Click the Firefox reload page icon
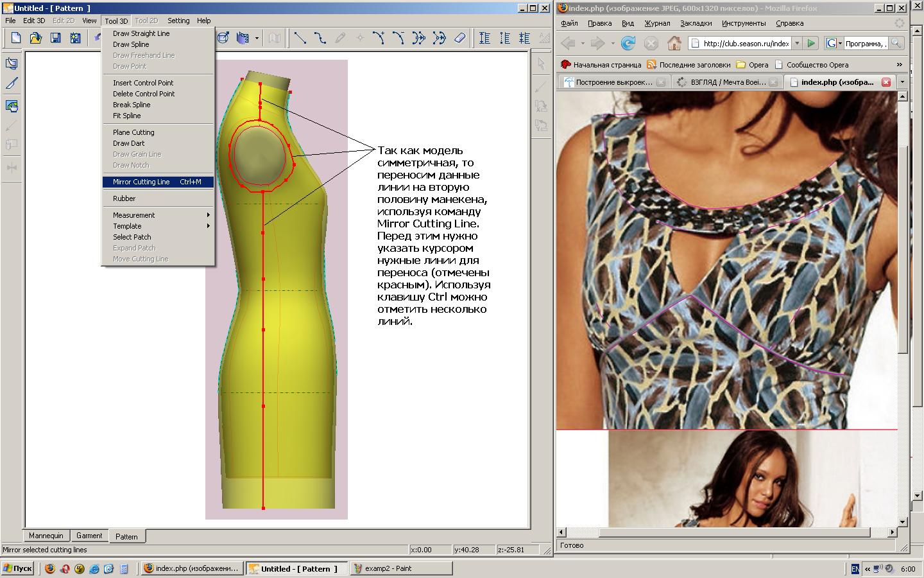Image resolution: width=924 pixels, height=578 pixels. tap(628, 44)
